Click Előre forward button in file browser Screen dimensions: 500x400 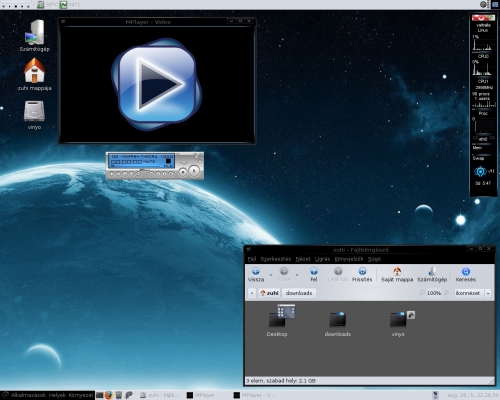tap(284, 274)
